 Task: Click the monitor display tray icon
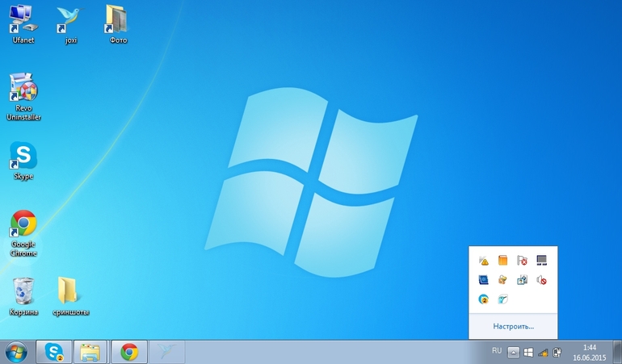click(541, 261)
